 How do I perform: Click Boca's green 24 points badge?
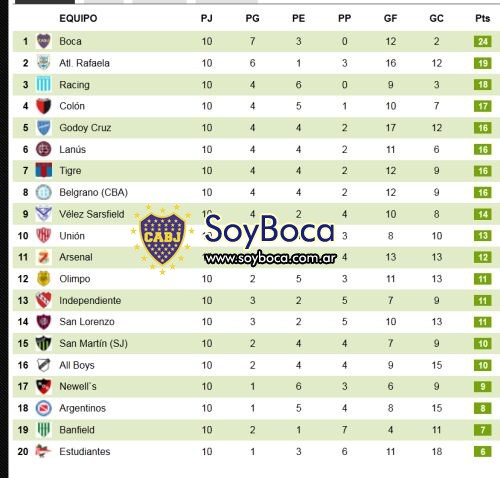click(x=483, y=41)
